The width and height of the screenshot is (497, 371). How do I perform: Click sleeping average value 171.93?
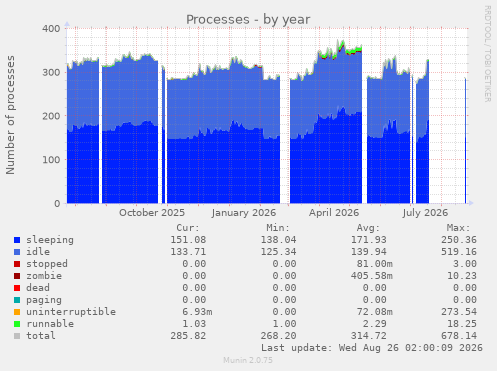(x=369, y=240)
